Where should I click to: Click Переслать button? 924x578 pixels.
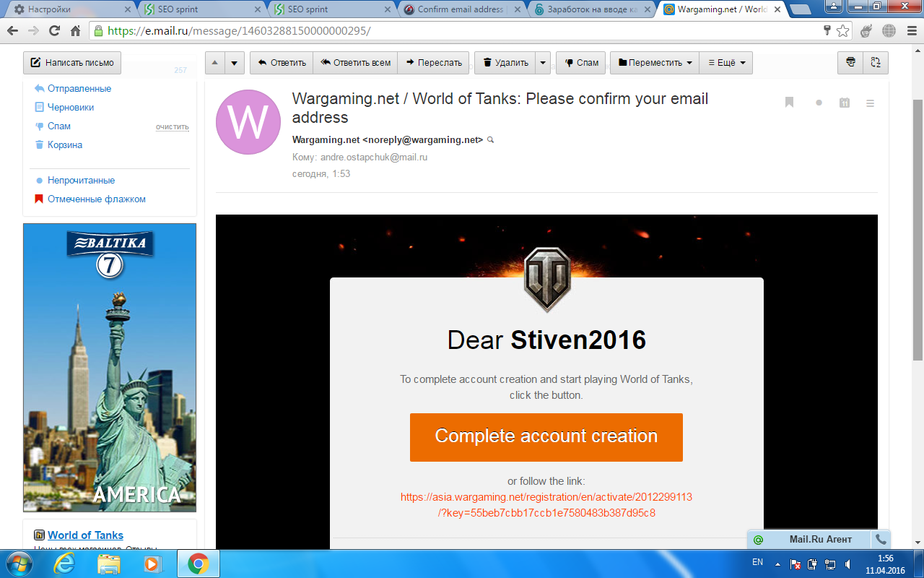coord(433,63)
